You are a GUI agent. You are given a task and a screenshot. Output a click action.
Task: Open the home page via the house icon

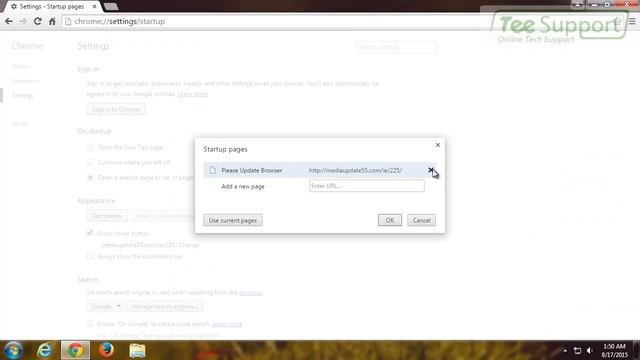coord(52,21)
